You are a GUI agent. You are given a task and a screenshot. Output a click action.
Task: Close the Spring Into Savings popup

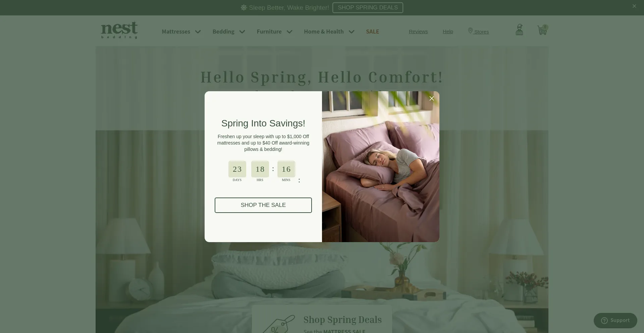tap(432, 98)
